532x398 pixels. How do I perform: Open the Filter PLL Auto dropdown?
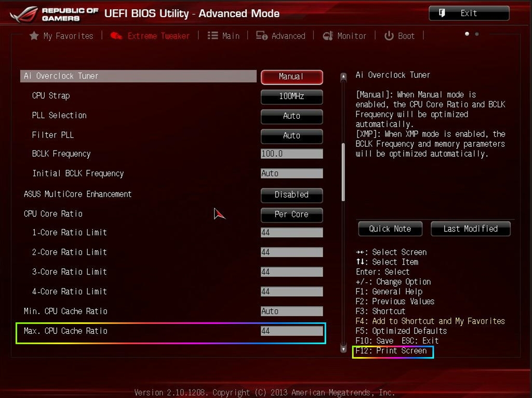coord(292,136)
